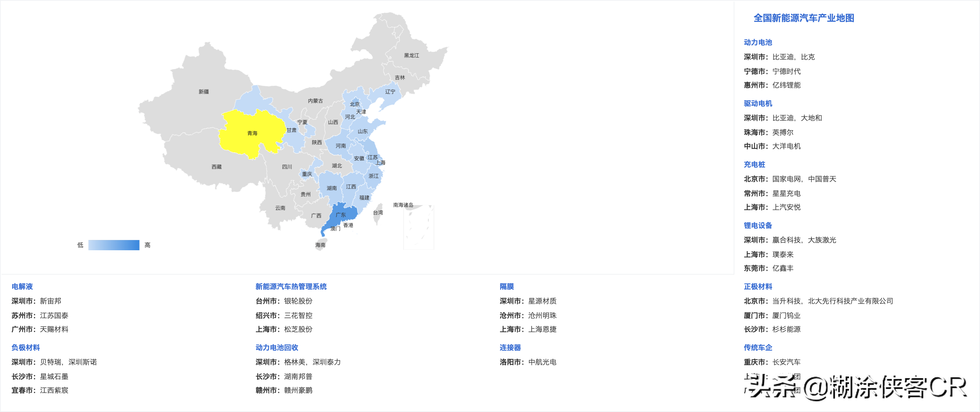Screen dimensions: 980x412
Task: Click the 赣州市: 赣州豪鹏 entry
Action: 284,390
